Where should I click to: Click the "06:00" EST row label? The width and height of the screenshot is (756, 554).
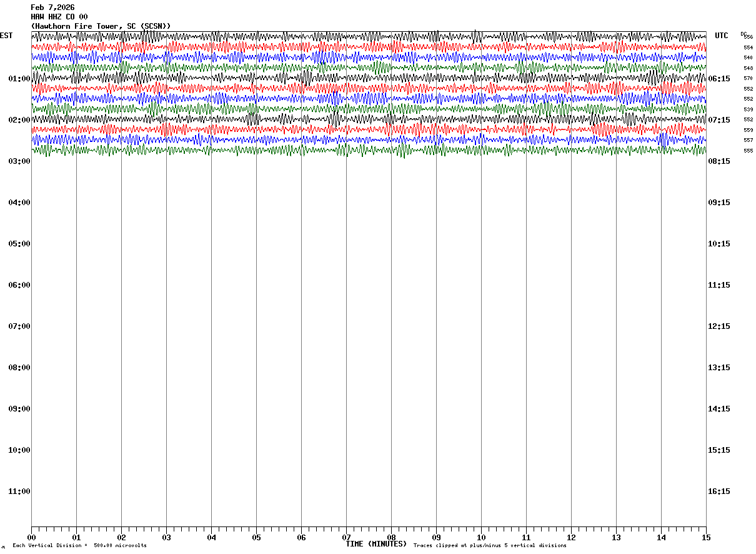click(x=19, y=285)
